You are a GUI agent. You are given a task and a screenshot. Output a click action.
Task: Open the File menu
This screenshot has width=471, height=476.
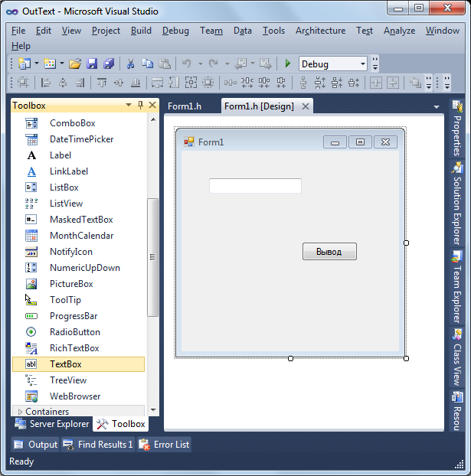click(x=18, y=31)
